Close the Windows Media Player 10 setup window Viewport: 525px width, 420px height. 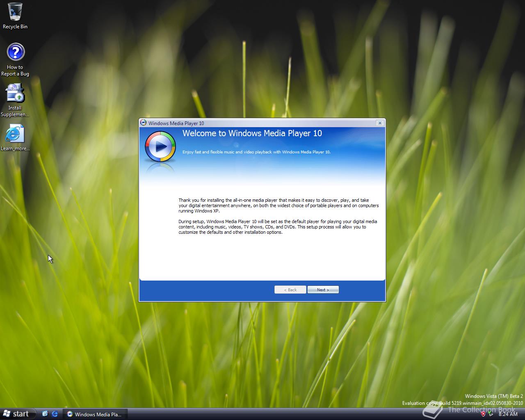tap(380, 123)
